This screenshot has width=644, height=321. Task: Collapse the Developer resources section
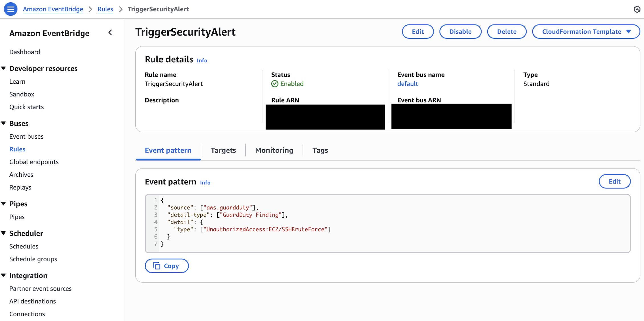4,68
